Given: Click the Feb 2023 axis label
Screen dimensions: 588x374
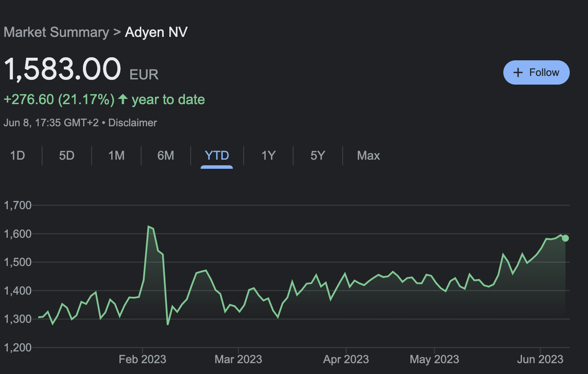Looking at the screenshot, I should (142, 359).
